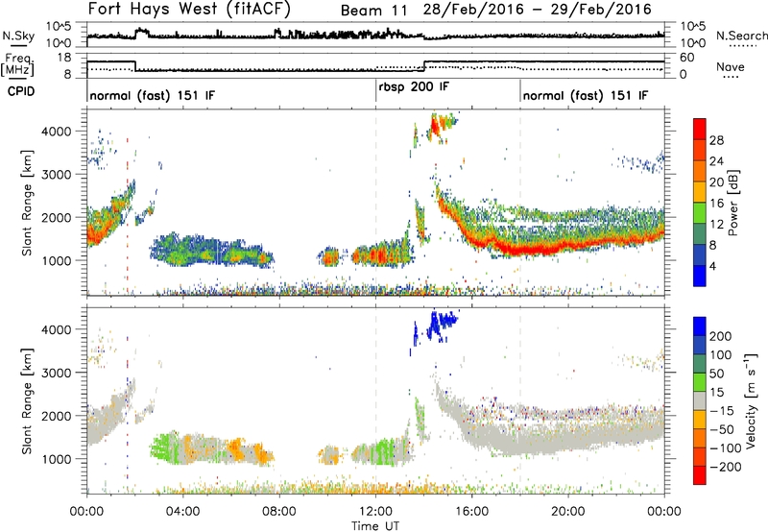
Task: Click the '1000' tick on the velocity panel
Action: coord(56,459)
